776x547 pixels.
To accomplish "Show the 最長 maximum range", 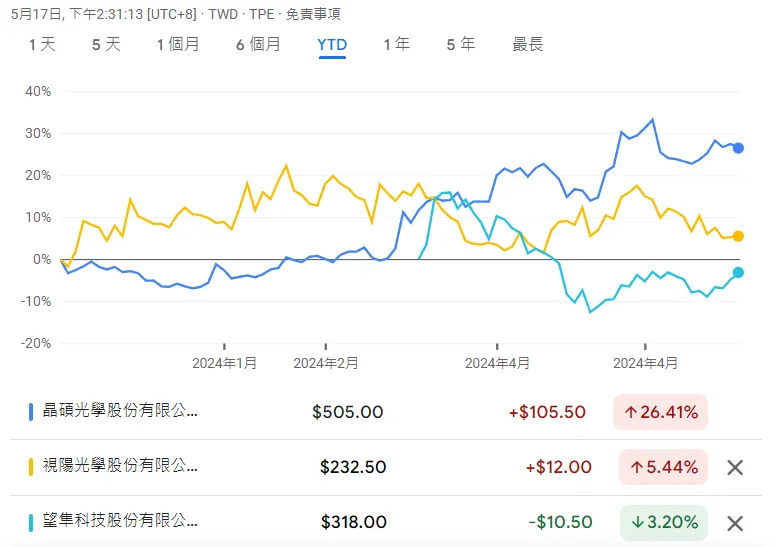I will point(528,45).
